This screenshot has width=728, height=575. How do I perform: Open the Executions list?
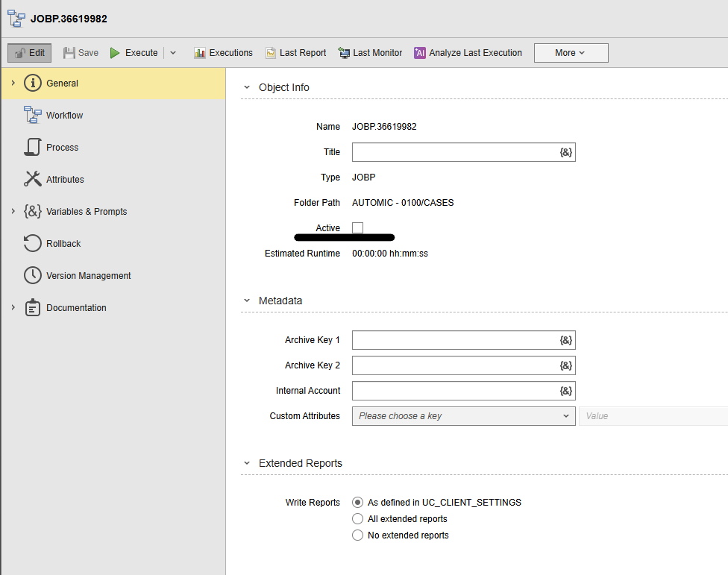click(223, 53)
